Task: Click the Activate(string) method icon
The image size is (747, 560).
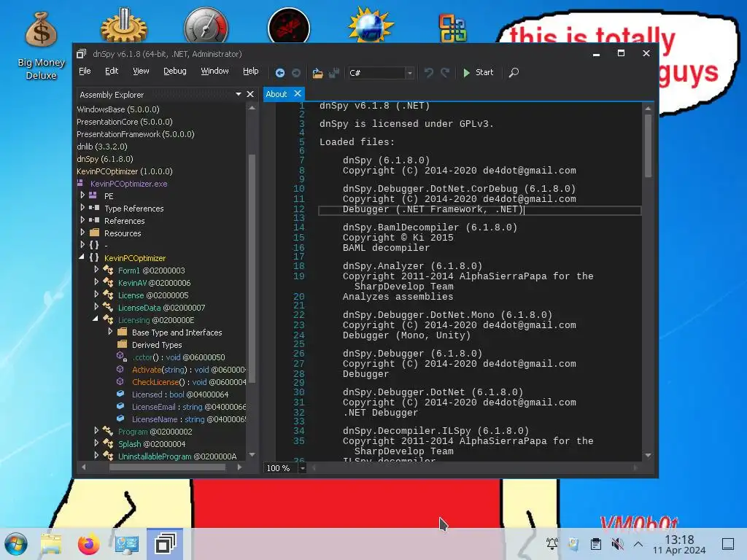Action: pos(120,369)
